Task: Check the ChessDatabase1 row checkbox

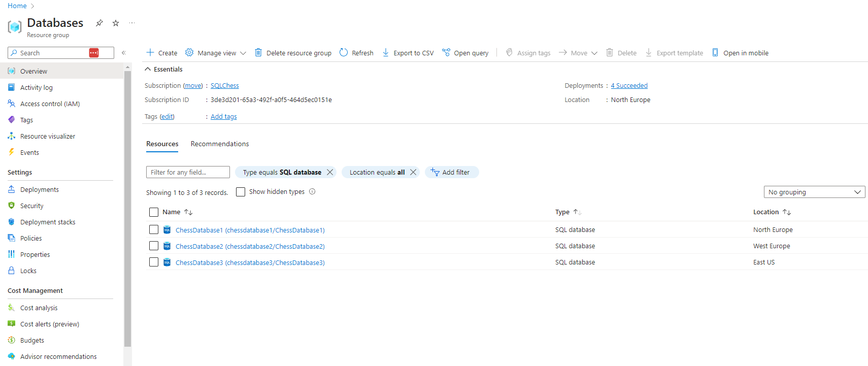Action: [x=154, y=229]
